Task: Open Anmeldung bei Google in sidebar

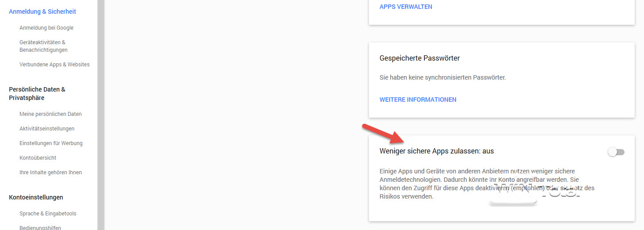Action: tap(47, 28)
